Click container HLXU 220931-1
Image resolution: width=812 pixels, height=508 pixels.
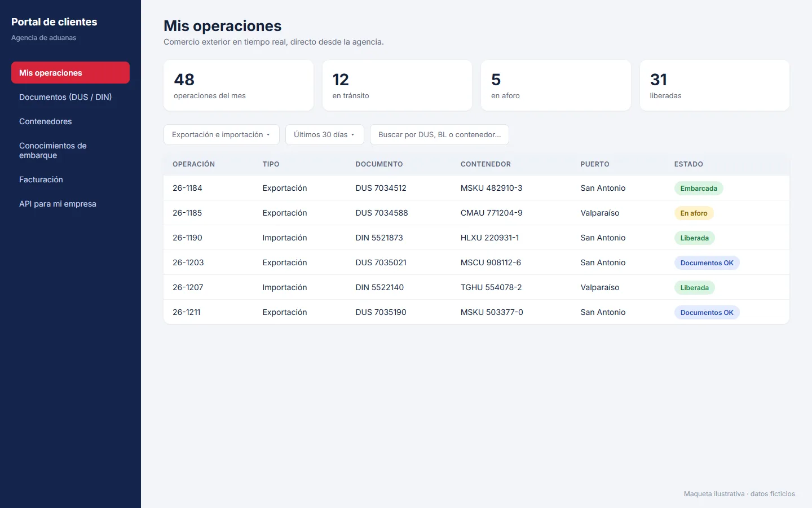(x=490, y=238)
